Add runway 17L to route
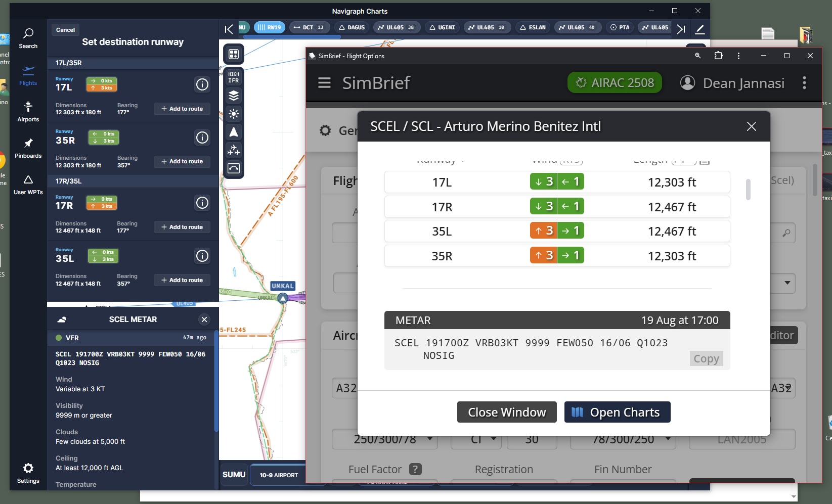The height and width of the screenshot is (504, 832). click(182, 109)
